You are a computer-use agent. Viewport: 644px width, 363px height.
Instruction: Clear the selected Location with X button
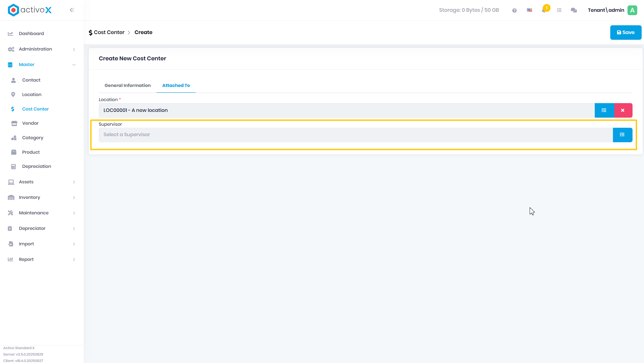pos(623,110)
